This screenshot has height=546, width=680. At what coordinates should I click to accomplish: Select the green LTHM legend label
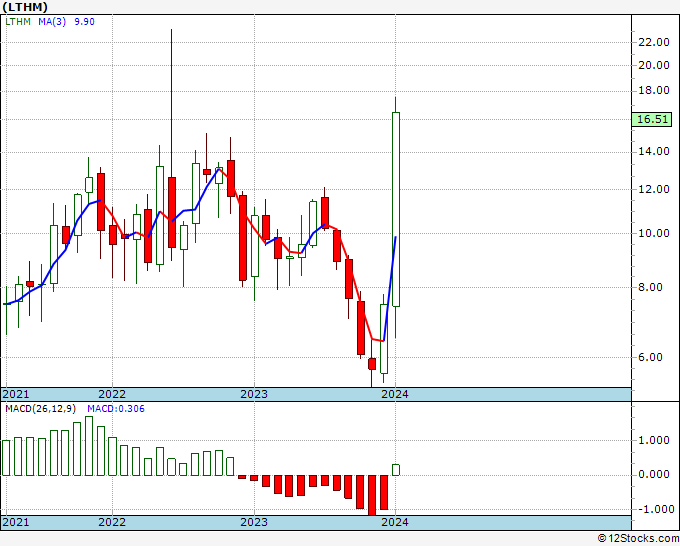tap(18, 22)
